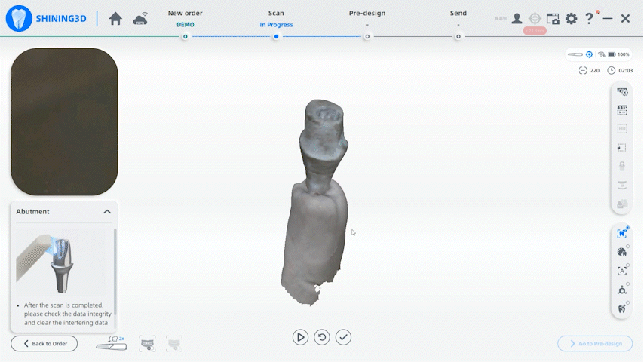Click the Abutment panel scrollbar
The height and width of the screenshot is (362, 644).
pos(115,271)
